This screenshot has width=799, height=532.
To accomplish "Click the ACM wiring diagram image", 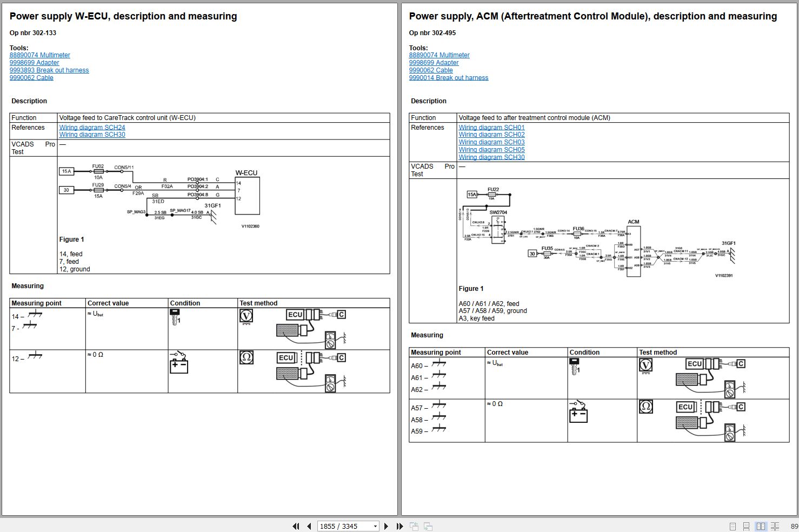I will click(x=597, y=232).
